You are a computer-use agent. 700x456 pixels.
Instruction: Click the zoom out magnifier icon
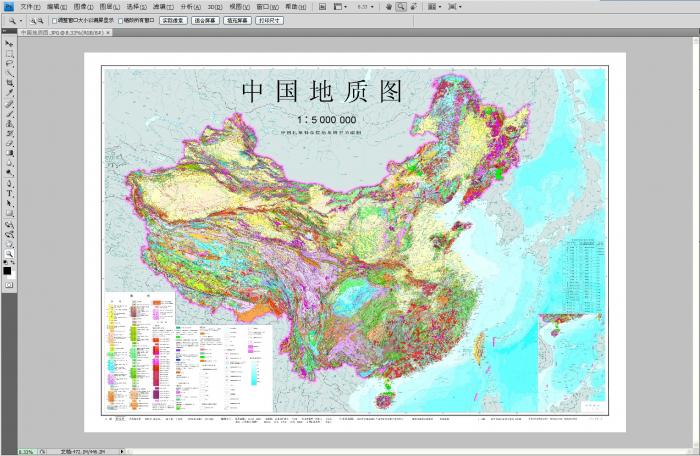(40, 20)
